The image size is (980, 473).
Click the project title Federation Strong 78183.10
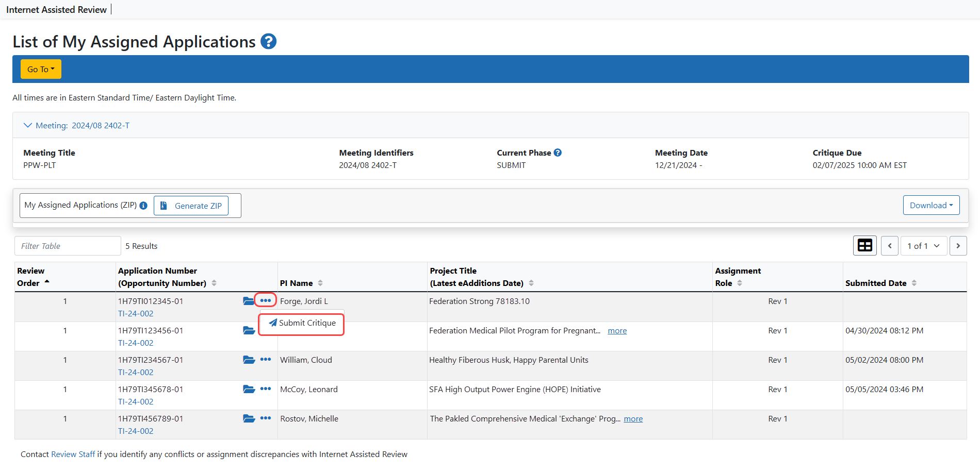[x=479, y=301]
